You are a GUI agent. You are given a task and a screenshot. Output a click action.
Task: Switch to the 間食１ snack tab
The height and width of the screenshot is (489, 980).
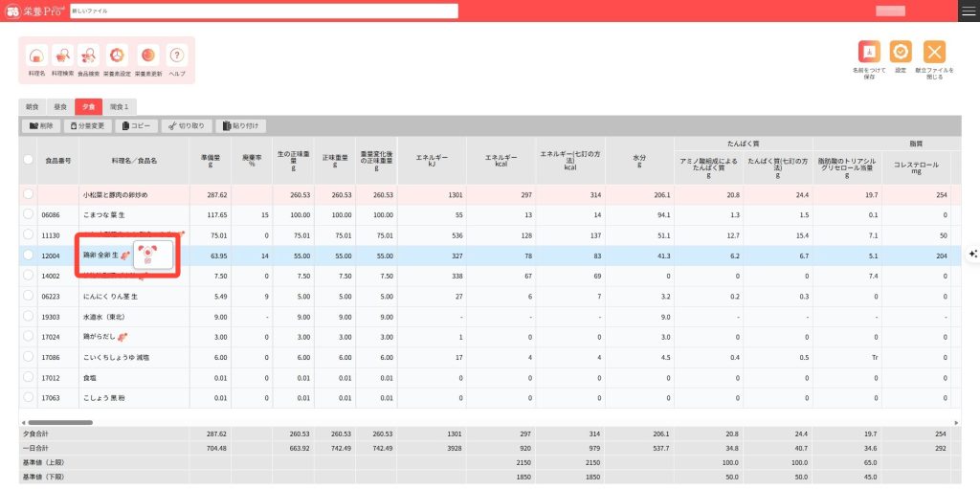click(120, 106)
